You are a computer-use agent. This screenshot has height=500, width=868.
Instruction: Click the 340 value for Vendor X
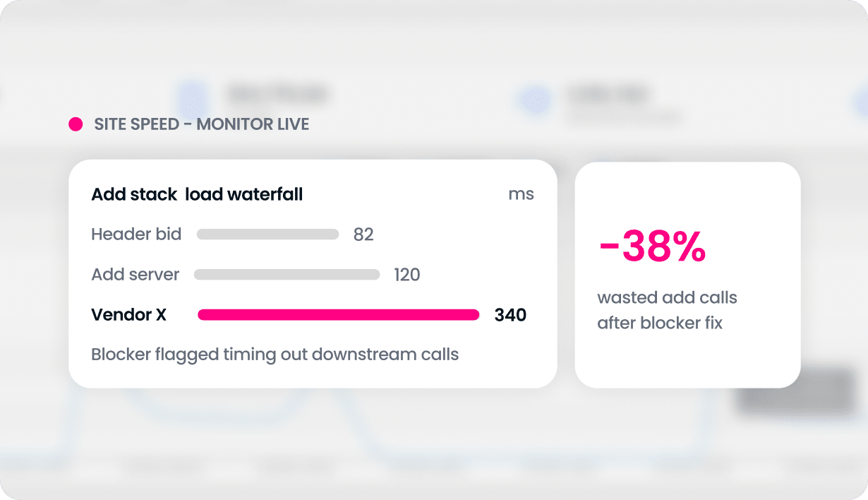point(510,315)
